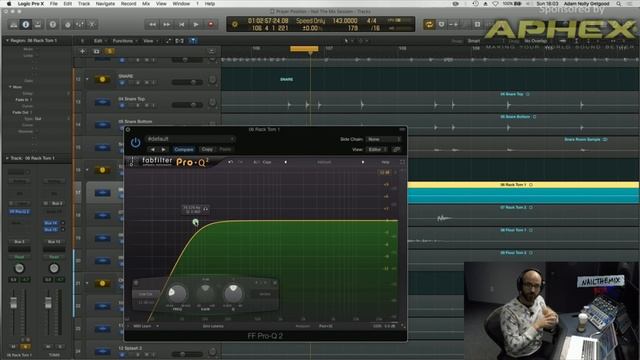Screen dimensions: 640x360
Task: Click the red Record button
Action: (211, 24)
